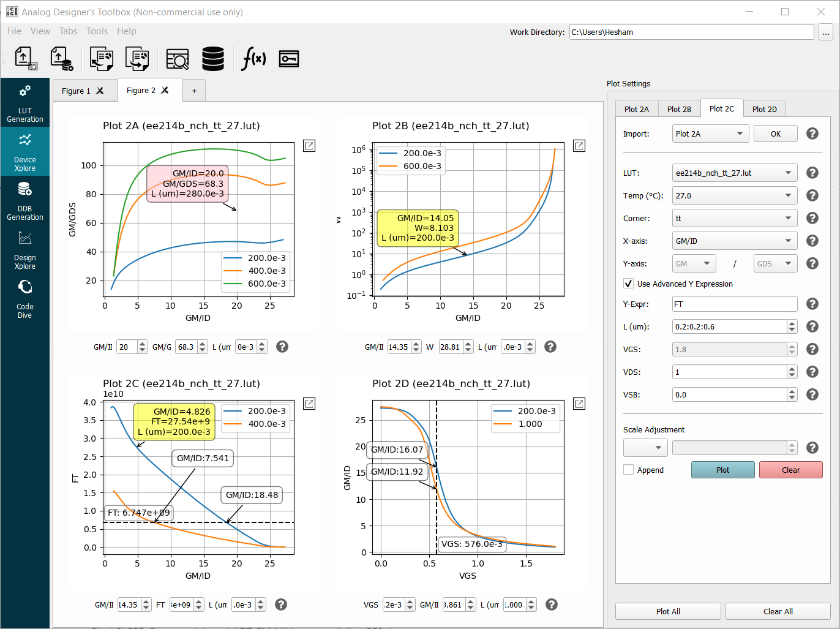Open the Y-axis GM numerator dropdown
840x629 pixels.
pos(694,263)
